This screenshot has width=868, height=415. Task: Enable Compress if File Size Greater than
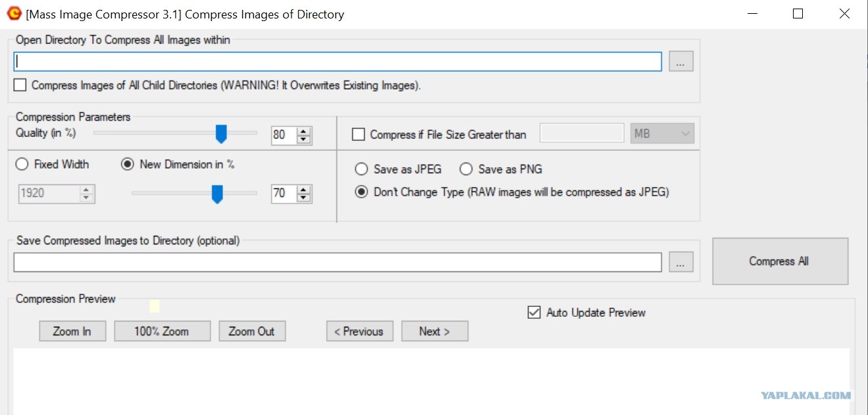coord(359,134)
